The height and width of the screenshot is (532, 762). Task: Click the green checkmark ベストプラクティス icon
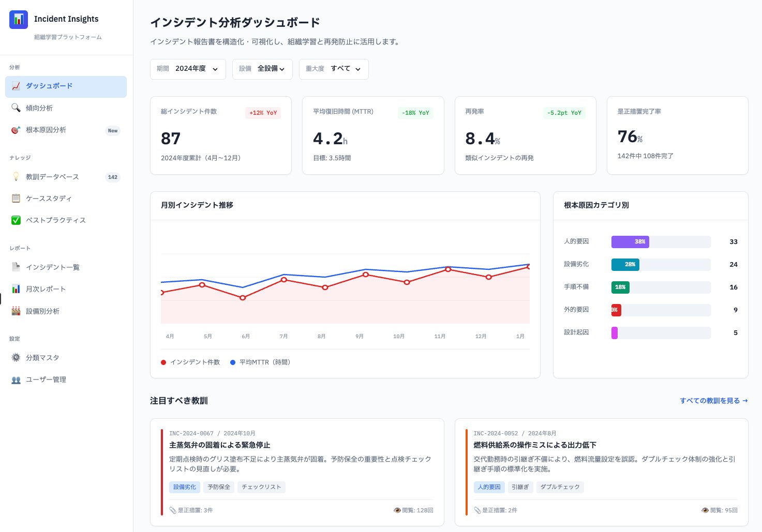point(16,220)
